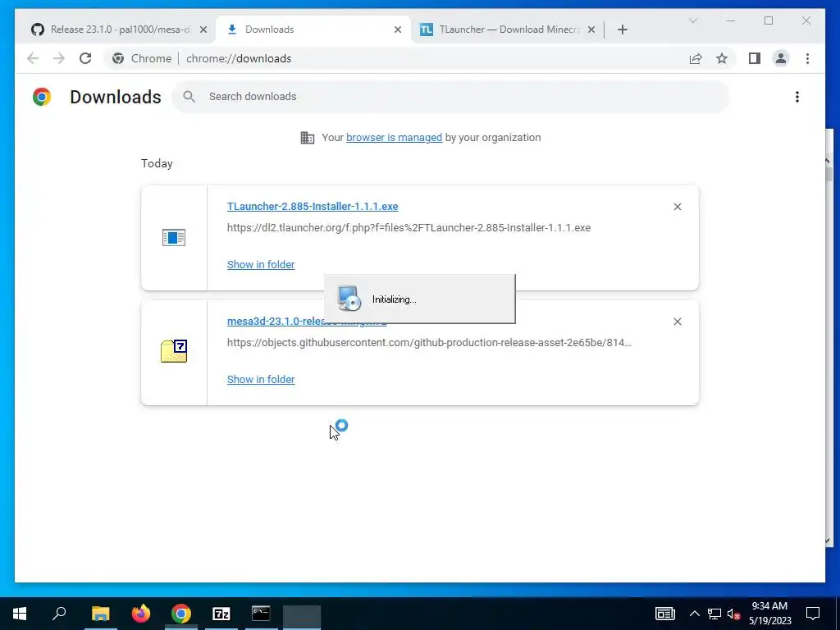The width and height of the screenshot is (840, 630).
Task: Click the Downloads page title
Action: (x=116, y=97)
